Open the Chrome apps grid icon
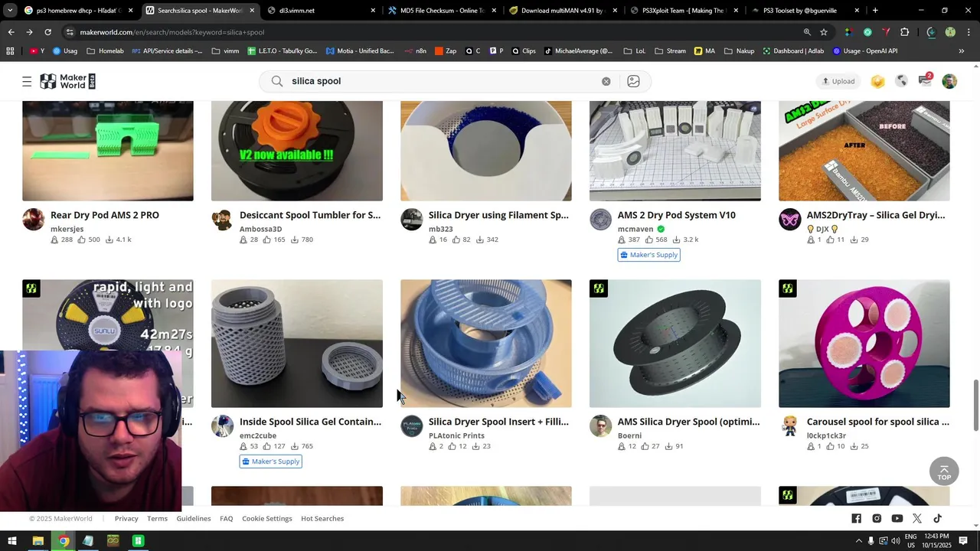Screen dimensions: 980x551 10,51
